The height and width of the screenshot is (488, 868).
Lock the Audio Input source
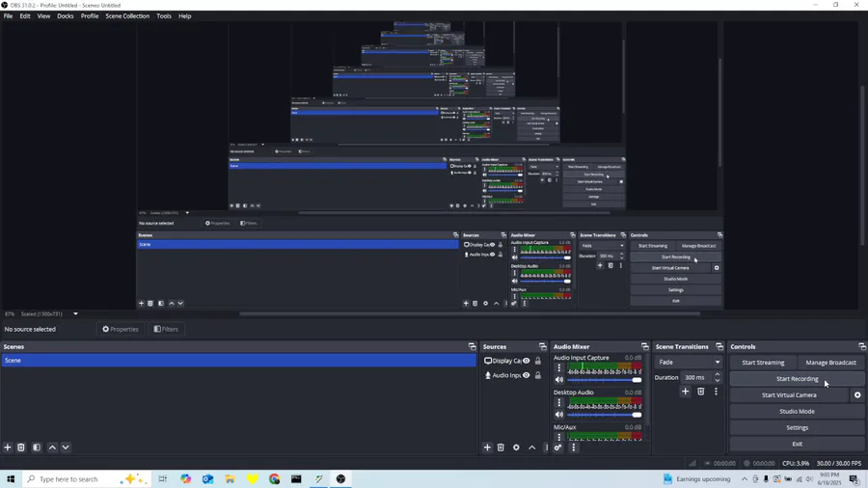pos(538,375)
